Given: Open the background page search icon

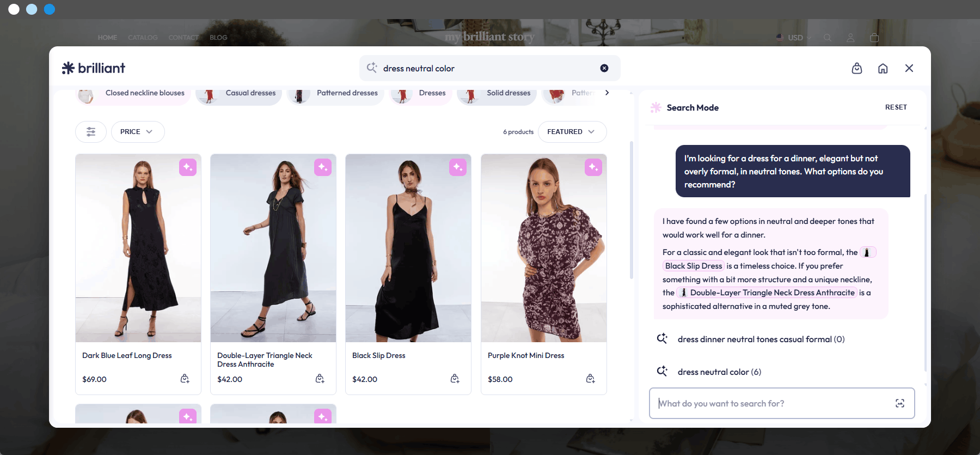Looking at the screenshot, I should [x=828, y=38].
